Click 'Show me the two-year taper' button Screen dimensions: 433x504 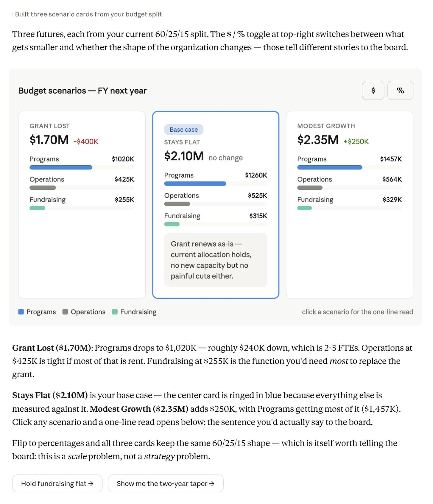pyautogui.click(x=165, y=483)
